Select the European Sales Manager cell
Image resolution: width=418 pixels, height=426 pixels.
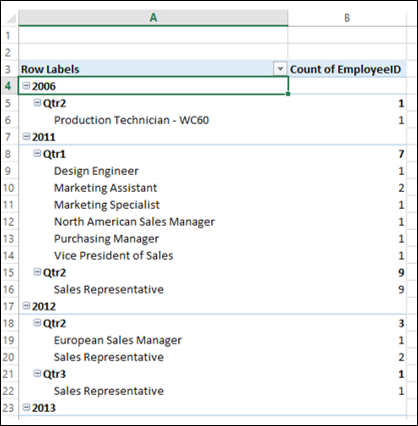(x=153, y=340)
